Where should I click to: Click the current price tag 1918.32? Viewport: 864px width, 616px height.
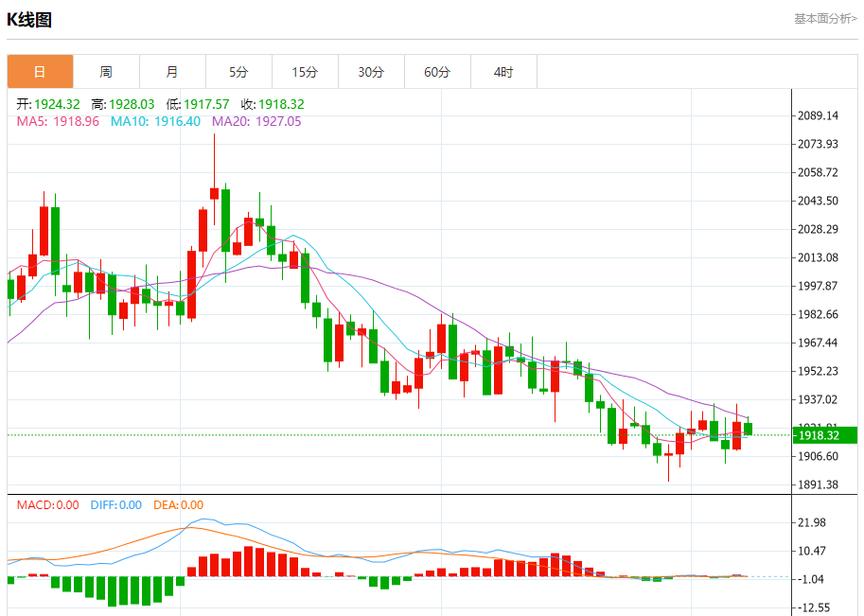click(825, 435)
